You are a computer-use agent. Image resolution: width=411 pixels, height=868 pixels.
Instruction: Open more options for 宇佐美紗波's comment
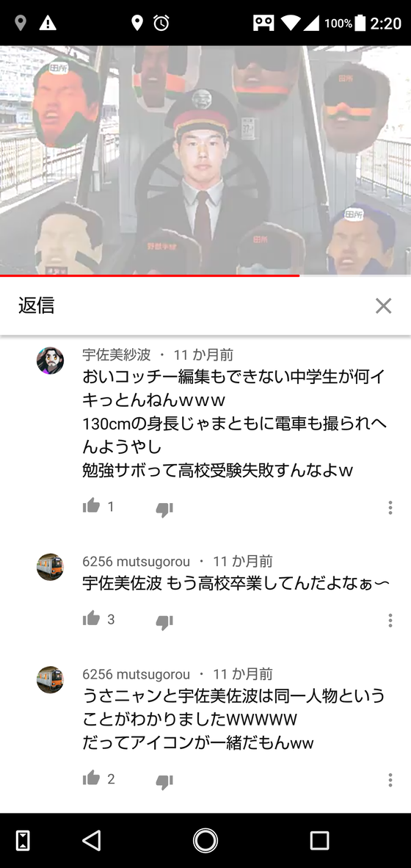click(x=390, y=507)
